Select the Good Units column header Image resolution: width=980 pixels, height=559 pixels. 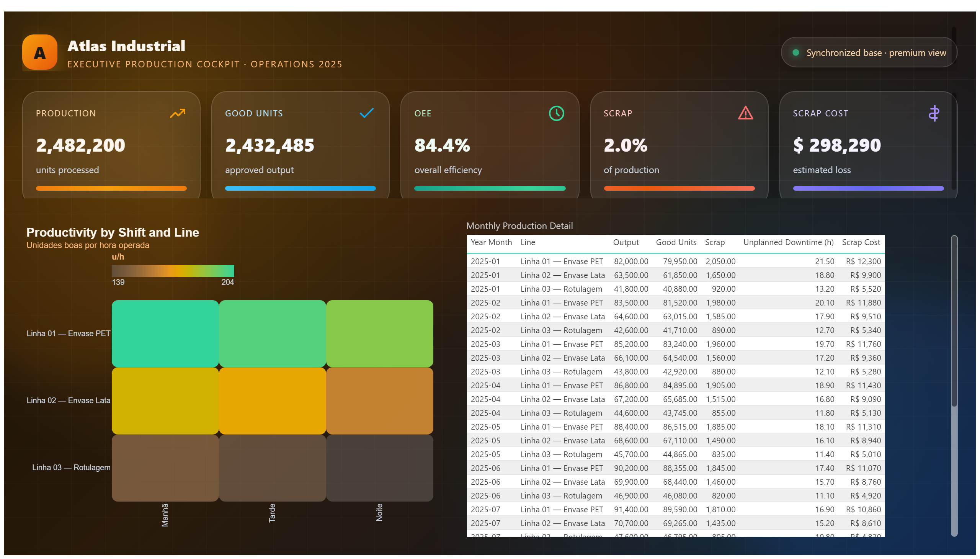coord(676,242)
